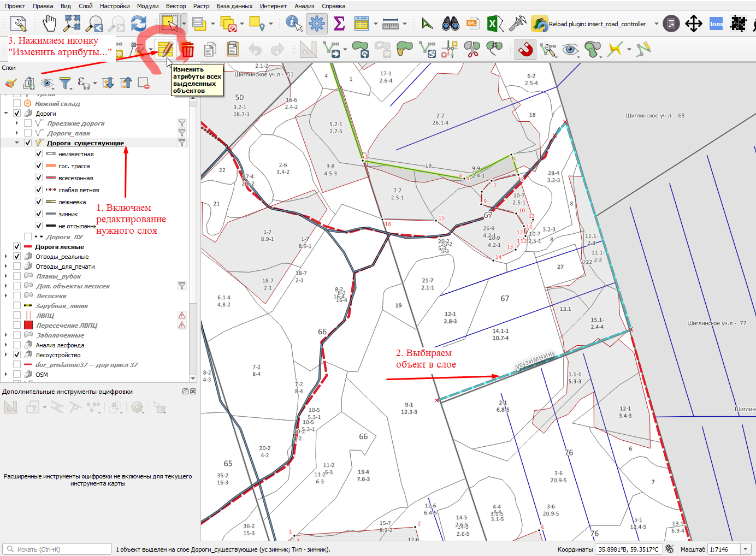Click the four-arrow move icon

pos(694,23)
